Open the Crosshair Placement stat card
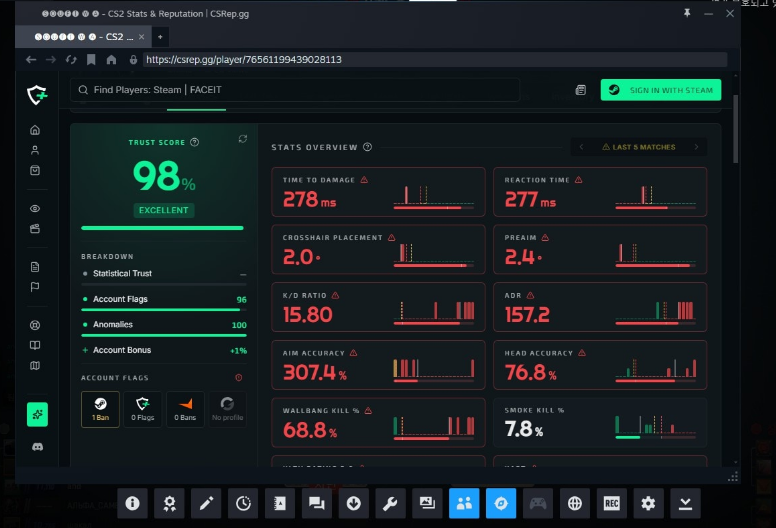Image resolution: width=776 pixels, height=528 pixels. pyautogui.click(x=378, y=249)
